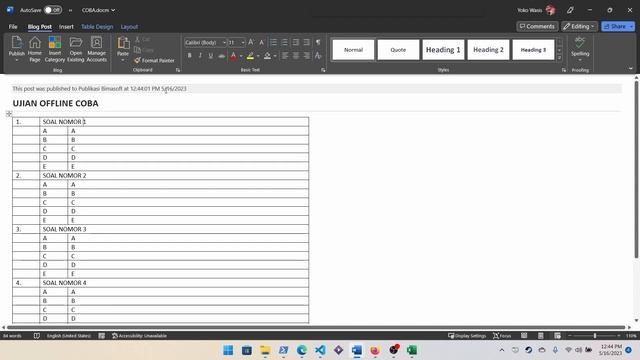Open the Comments pane
The width and height of the screenshot is (640, 360).
(x=537, y=26)
